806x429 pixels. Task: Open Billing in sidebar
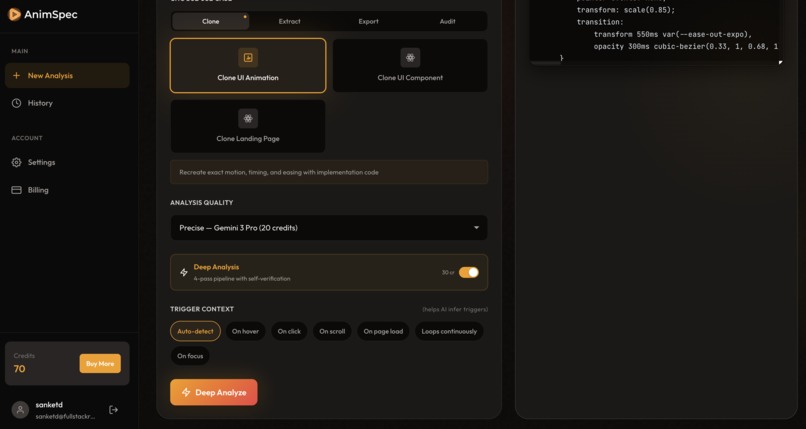coord(67,190)
